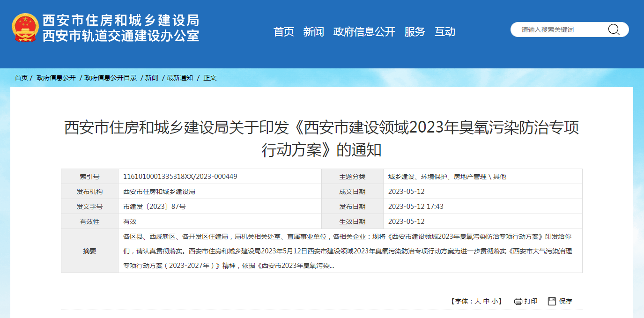Click the 成文日期 label cell
644x318 pixels.
[352, 192]
